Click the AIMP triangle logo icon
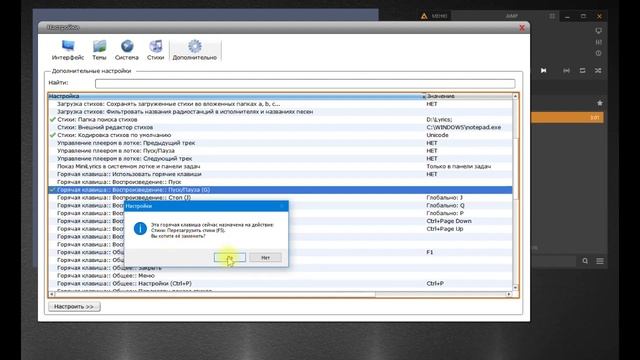Image resolution: width=640 pixels, height=360 pixels. [x=424, y=16]
